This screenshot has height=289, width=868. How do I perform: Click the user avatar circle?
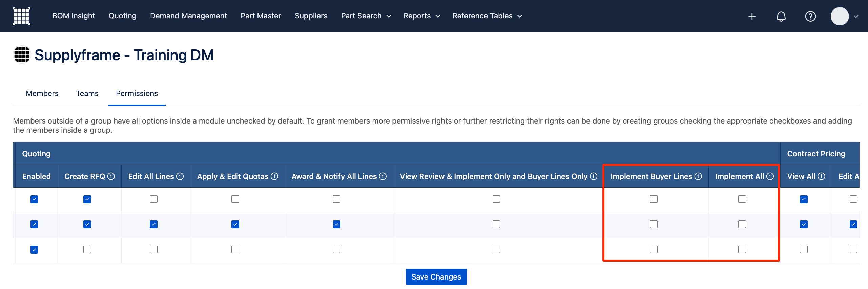tap(840, 16)
